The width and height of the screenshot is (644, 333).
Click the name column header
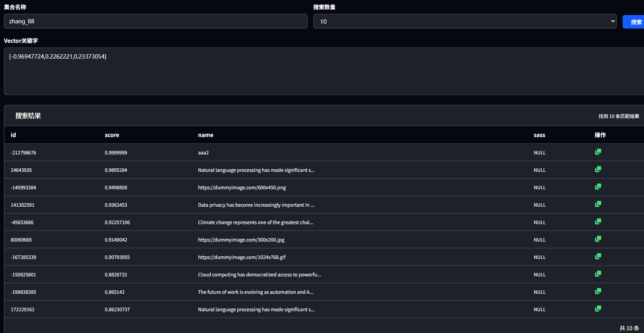[206, 135]
